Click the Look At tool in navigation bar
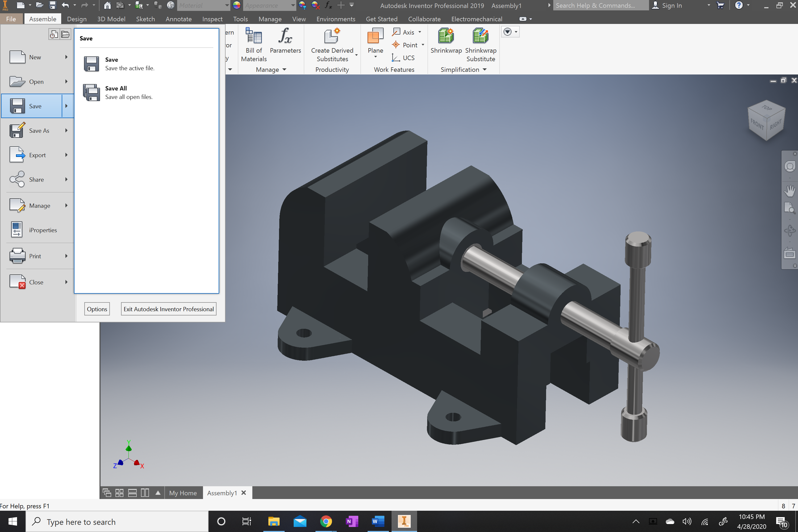798x532 pixels. click(x=790, y=253)
